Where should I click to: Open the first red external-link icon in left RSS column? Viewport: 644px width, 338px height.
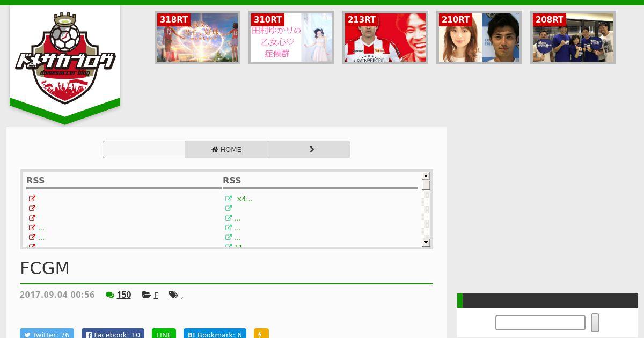pyautogui.click(x=32, y=199)
